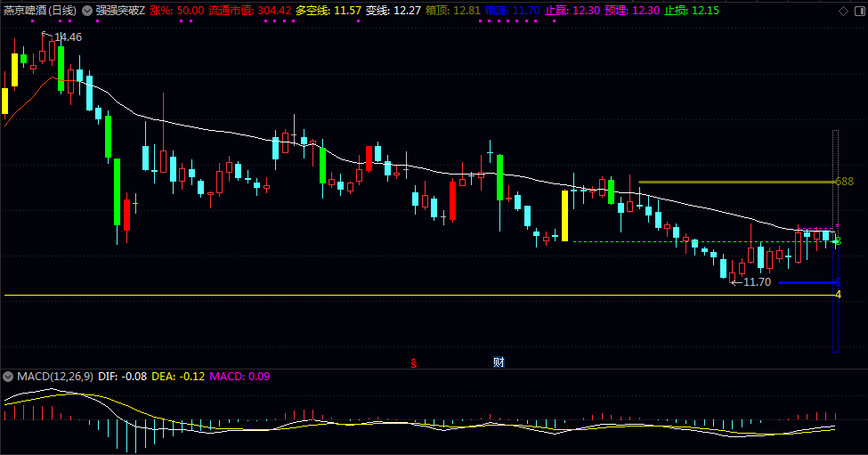Select the large yellow candlestick mid-right
Image resolution: width=868 pixels, height=455 pixels.
pos(564,215)
